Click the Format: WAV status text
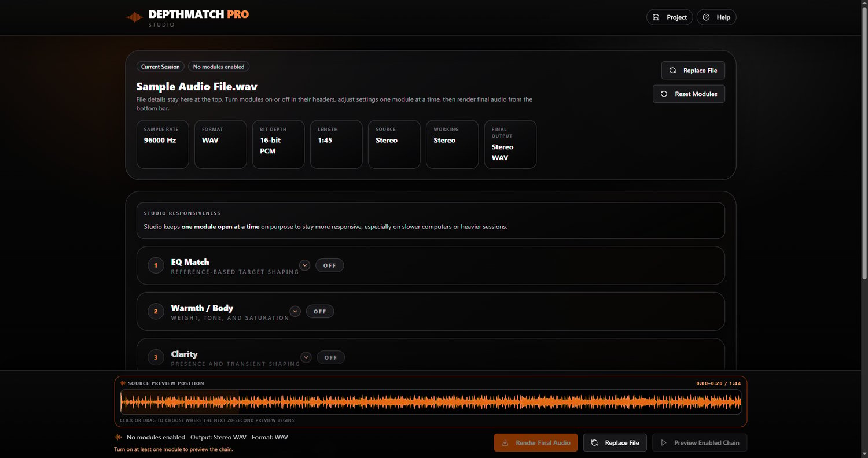 [270, 437]
